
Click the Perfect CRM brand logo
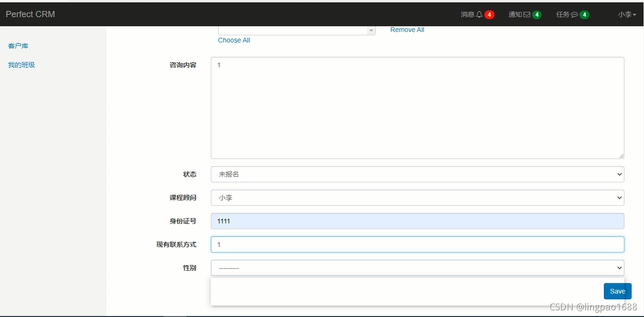(x=30, y=14)
